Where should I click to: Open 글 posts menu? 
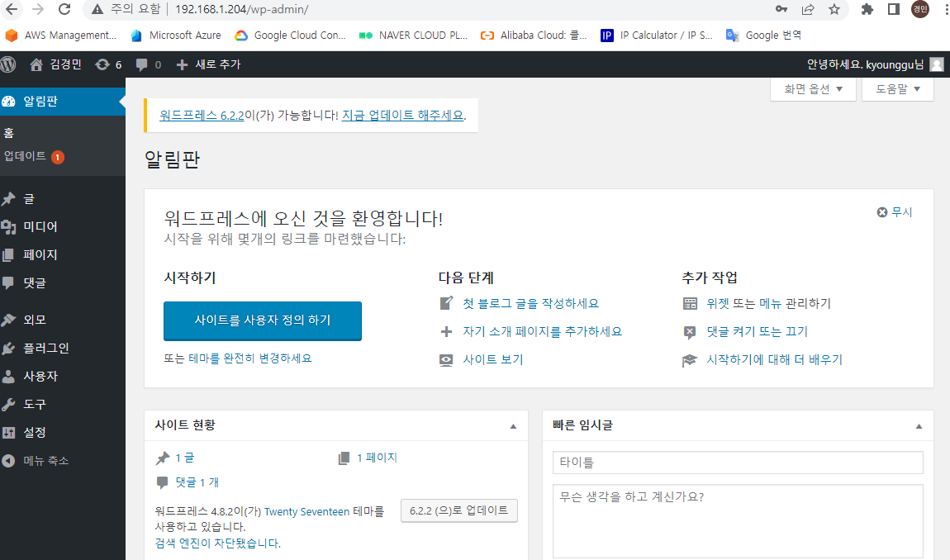click(x=63, y=199)
